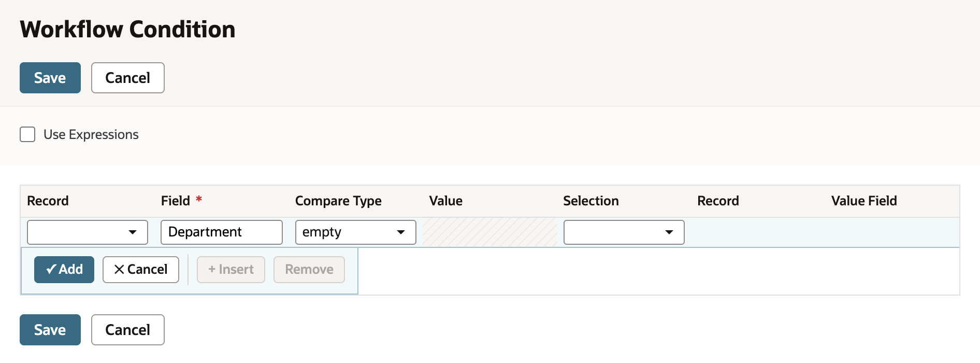980x363 pixels.
Task: Click the row Cancel button with X
Action: click(x=141, y=270)
